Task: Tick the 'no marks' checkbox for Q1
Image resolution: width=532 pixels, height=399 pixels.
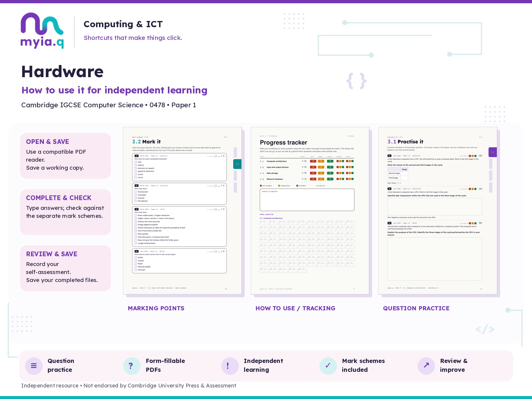Action: pyautogui.click(x=216, y=156)
